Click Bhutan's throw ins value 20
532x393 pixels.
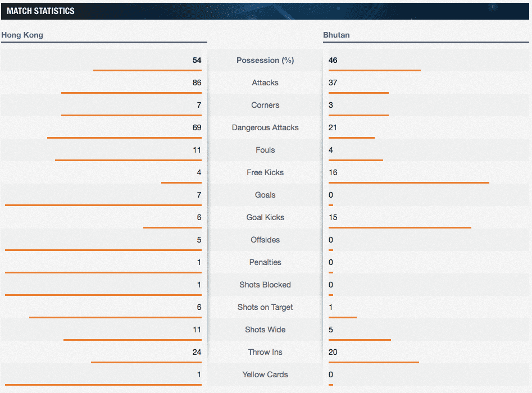point(333,352)
